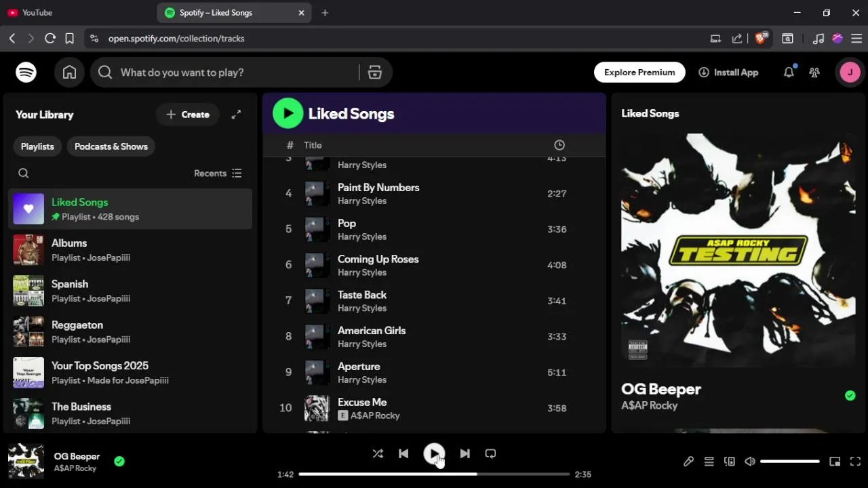Screen dimensions: 868x488
Task: Expand Your Library to full view
Action: pos(236,115)
